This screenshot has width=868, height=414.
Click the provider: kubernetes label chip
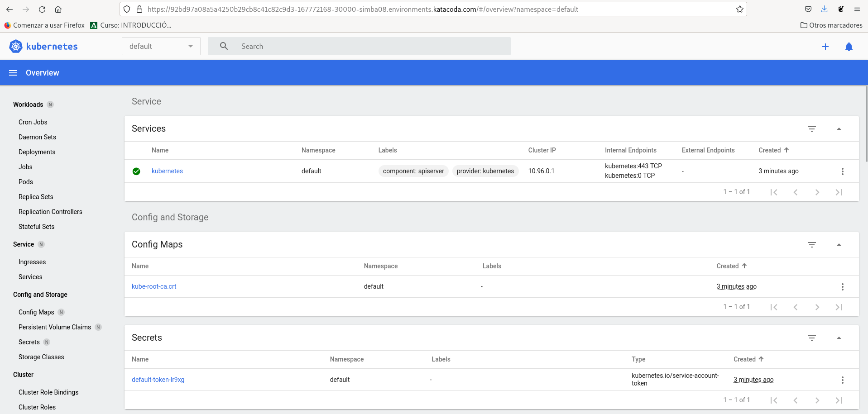[x=485, y=171]
